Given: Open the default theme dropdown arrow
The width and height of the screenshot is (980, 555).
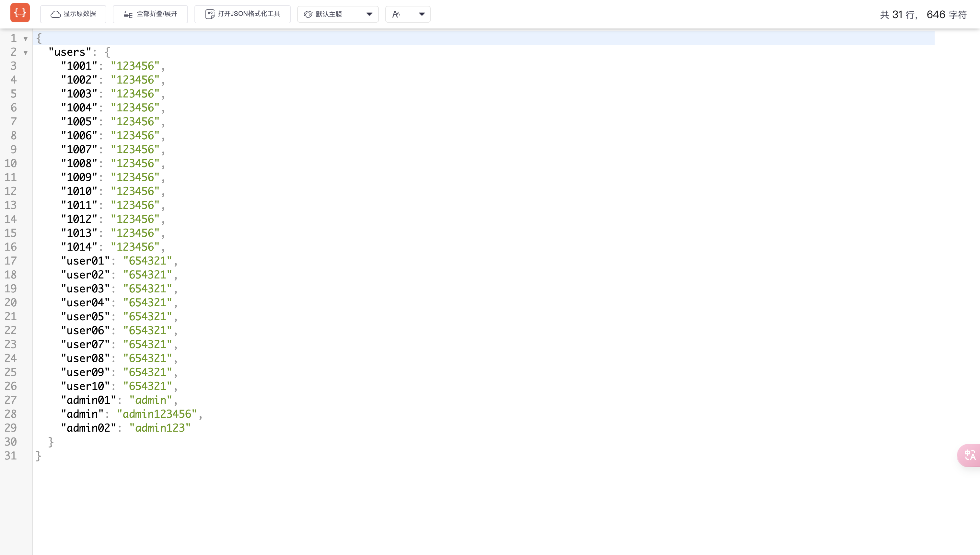Looking at the screenshot, I should click(369, 15).
